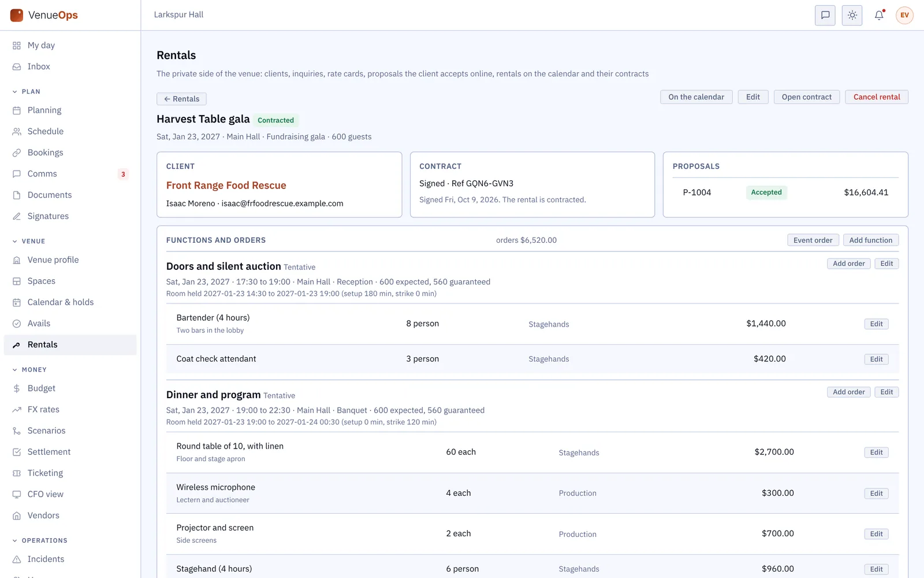Open Avails in sidebar

tap(70, 324)
